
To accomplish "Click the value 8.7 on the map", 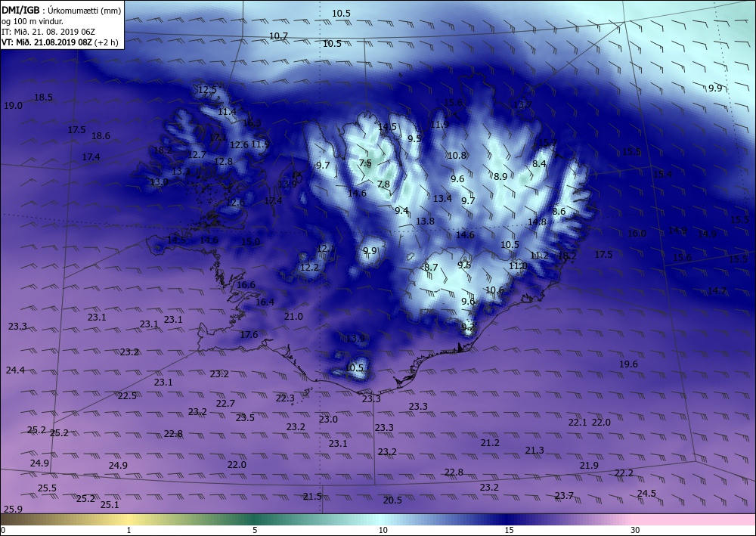I will [431, 268].
